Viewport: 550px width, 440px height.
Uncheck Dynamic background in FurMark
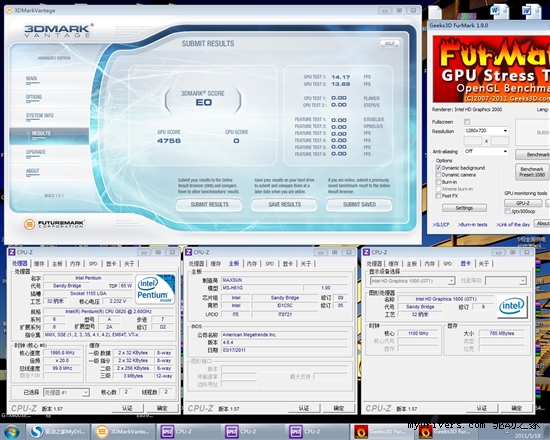[438, 168]
